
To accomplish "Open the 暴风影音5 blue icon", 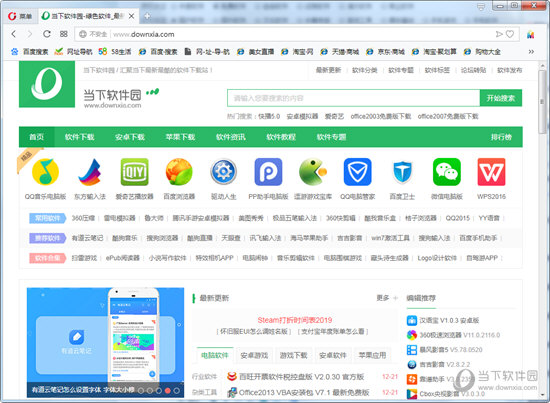I will (411, 350).
